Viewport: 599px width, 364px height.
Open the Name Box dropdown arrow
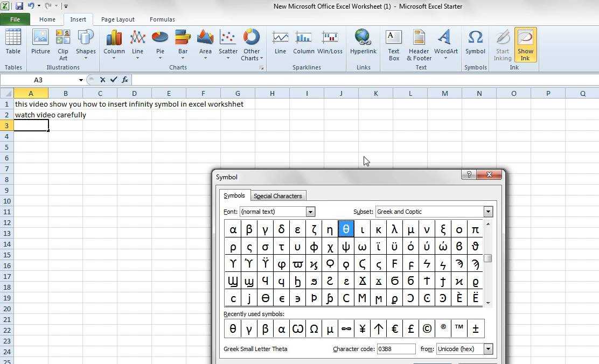(x=81, y=80)
